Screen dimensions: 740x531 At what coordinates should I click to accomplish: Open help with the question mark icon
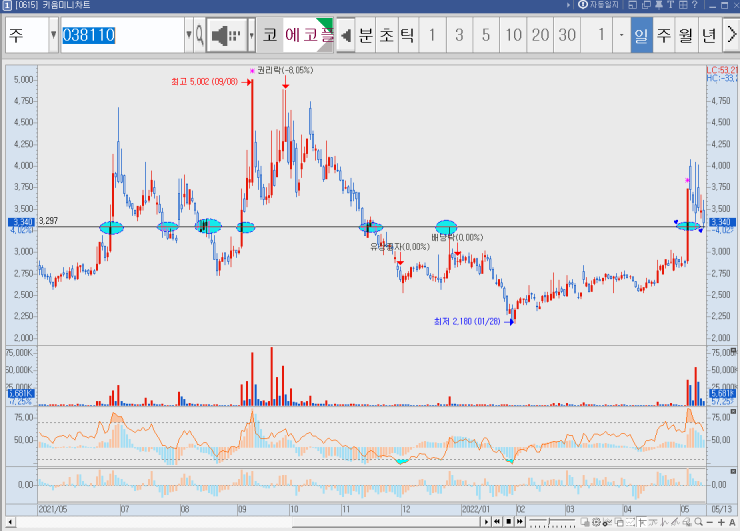pyautogui.click(x=695, y=5)
